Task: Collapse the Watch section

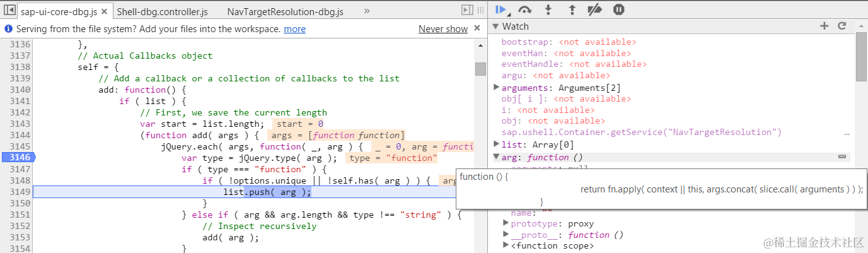Action: [496, 26]
